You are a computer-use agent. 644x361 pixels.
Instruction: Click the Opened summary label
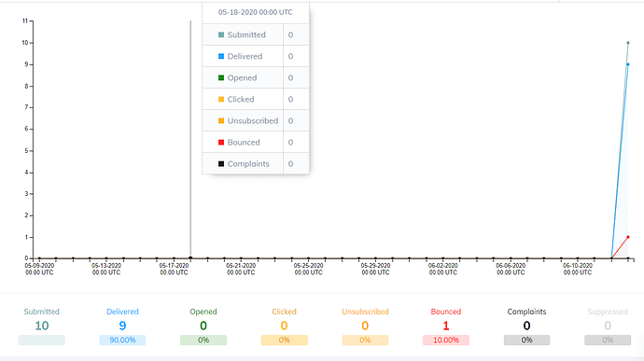pos(203,312)
